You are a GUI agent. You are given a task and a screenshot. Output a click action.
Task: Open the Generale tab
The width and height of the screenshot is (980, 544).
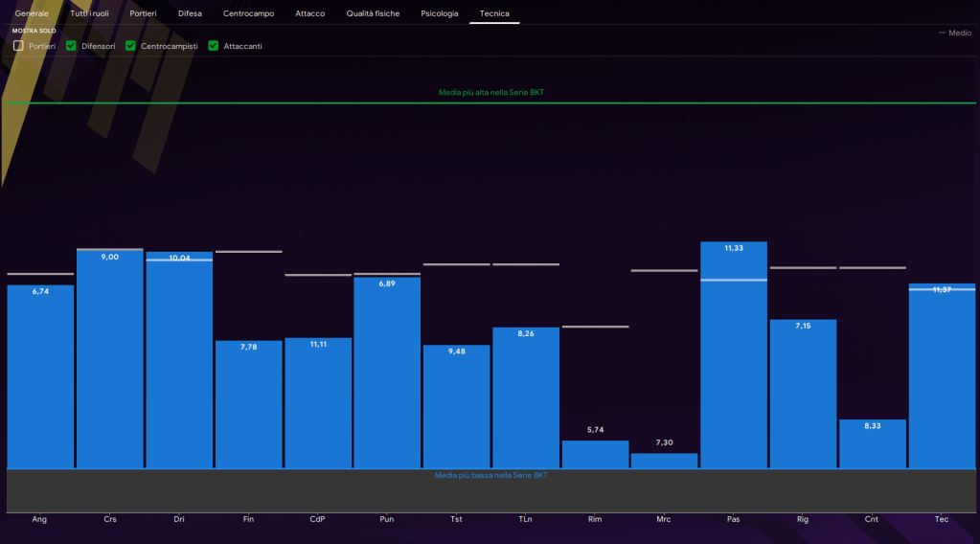coord(32,13)
